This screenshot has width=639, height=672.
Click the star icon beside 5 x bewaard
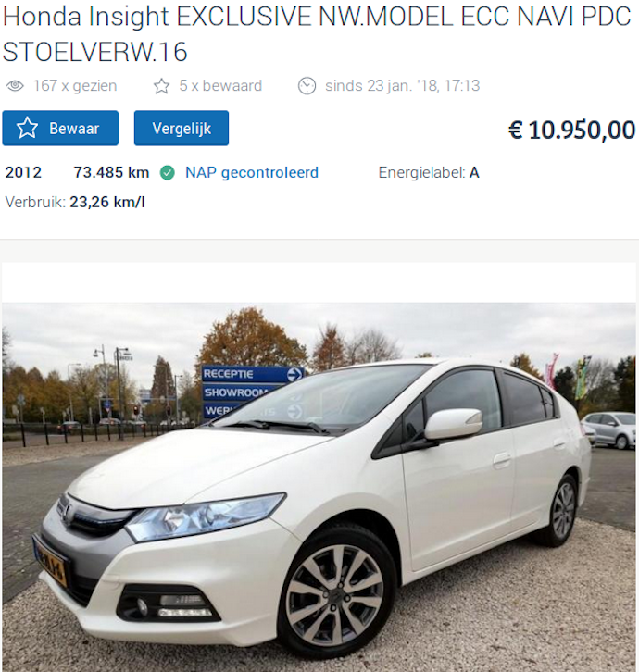click(162, 86)
